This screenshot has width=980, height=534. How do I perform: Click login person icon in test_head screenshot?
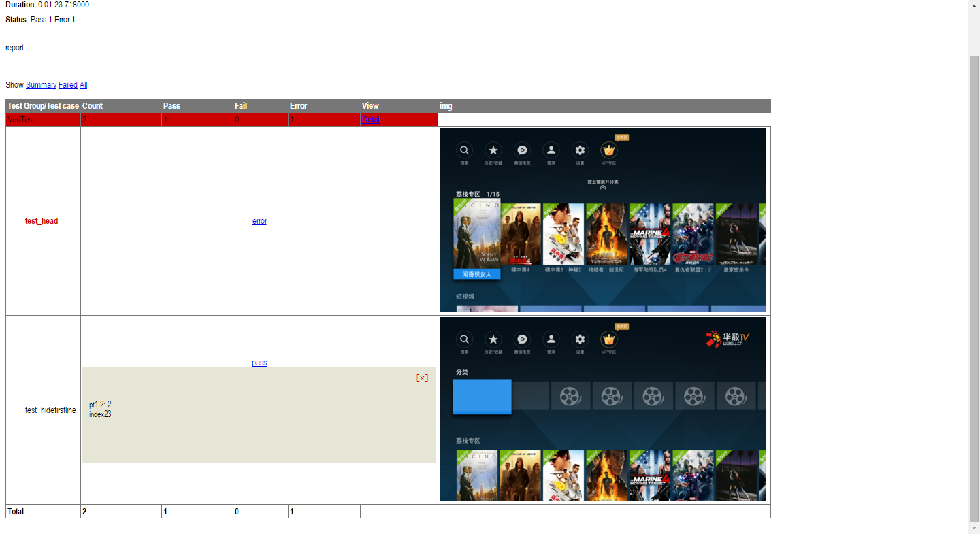tap(551, 150)
